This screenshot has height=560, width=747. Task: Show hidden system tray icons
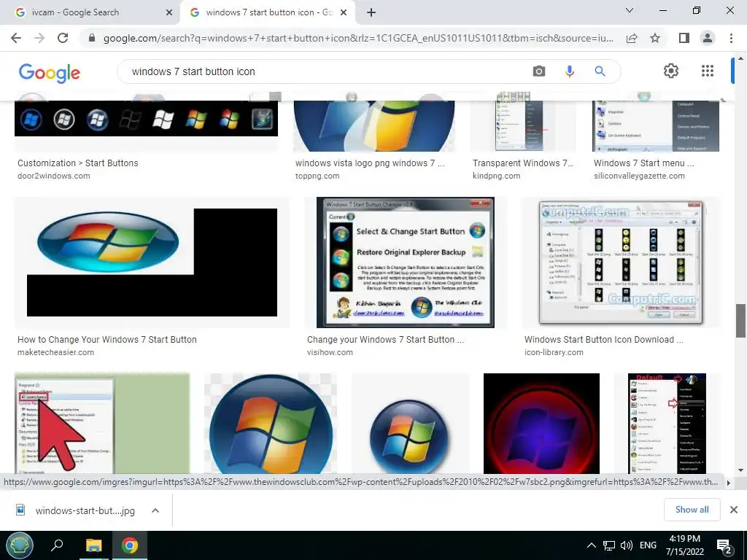(x=591, y=545)
